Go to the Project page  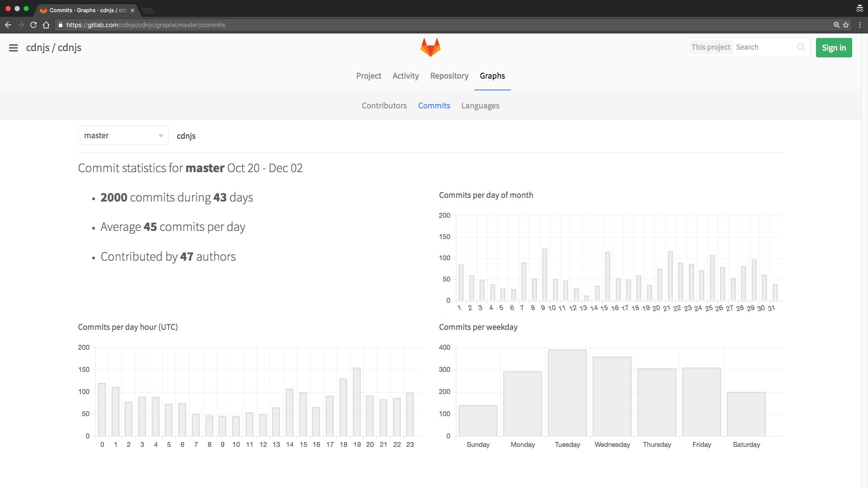tap(368, 76)
